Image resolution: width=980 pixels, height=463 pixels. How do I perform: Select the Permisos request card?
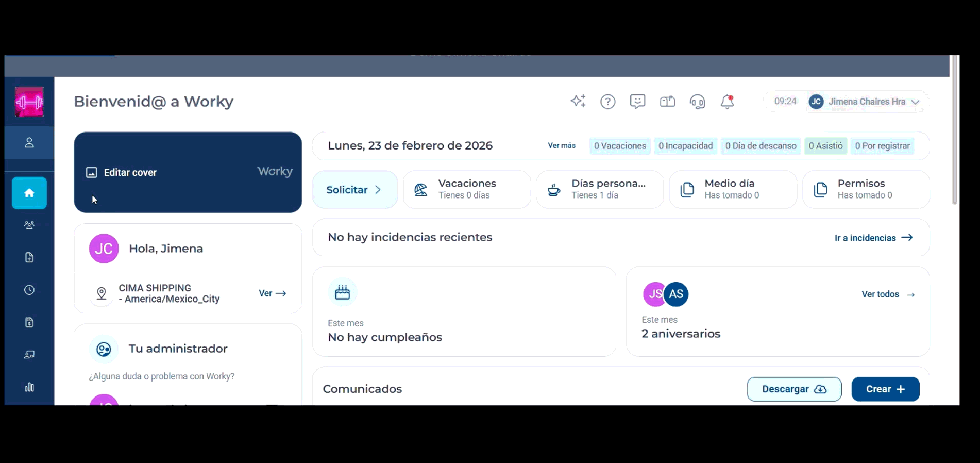tap(866, 190)
